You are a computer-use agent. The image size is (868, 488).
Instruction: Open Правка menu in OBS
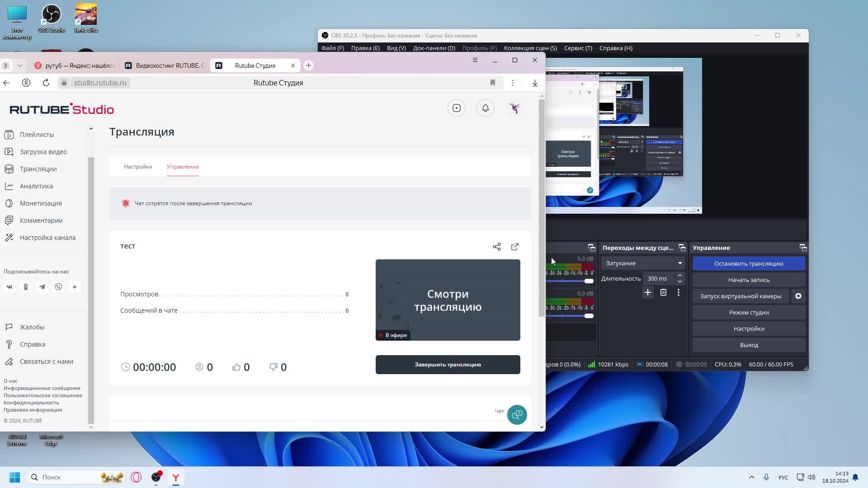coord(365,48)
